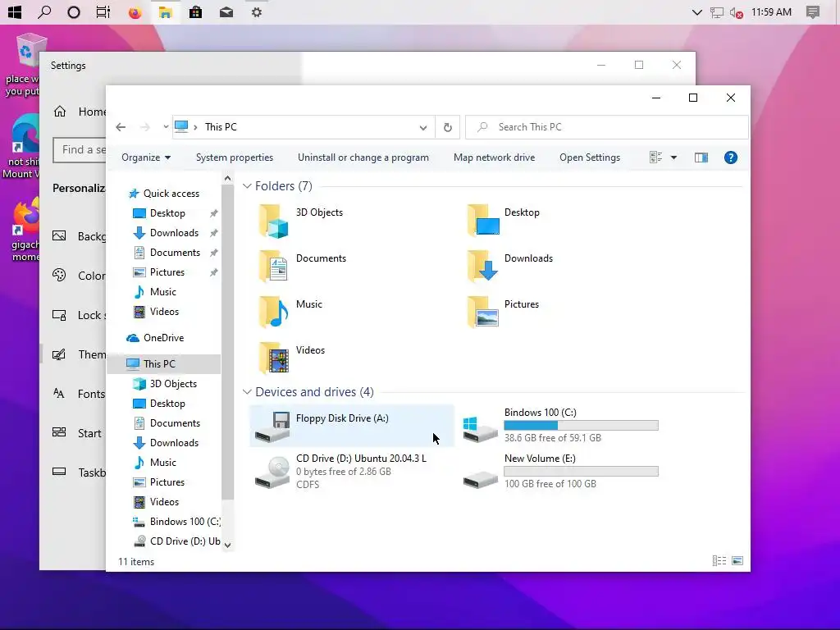Open the Documents folder in Folders group
Image resolution: width=840 pixels, height=630 pixels.
tap(274, 267)
